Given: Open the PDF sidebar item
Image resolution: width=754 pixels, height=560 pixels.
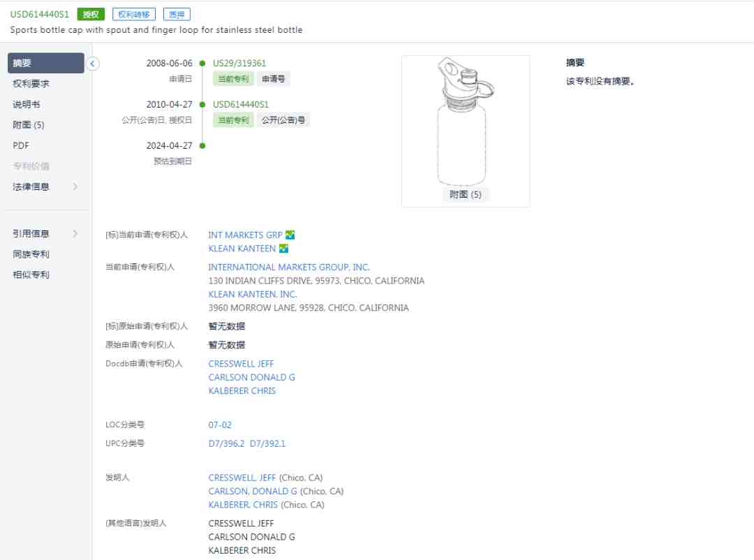Looking at the screenshot, I should click(21, 145).
